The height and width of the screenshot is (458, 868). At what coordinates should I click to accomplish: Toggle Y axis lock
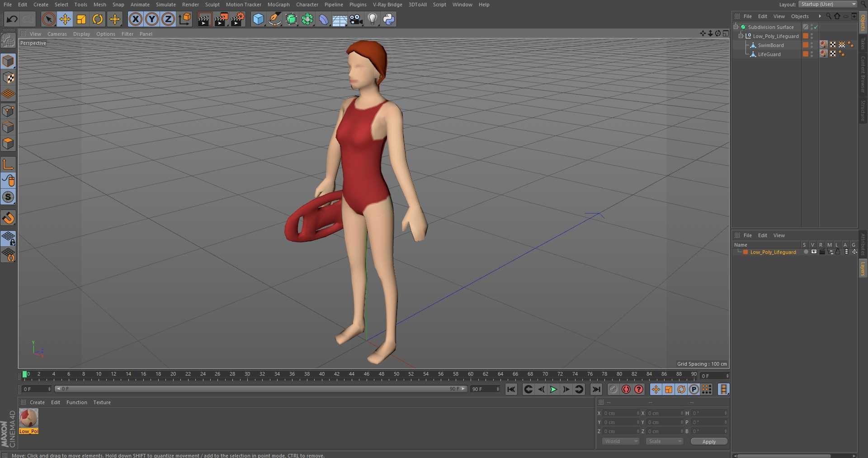[x=152, y=19]
